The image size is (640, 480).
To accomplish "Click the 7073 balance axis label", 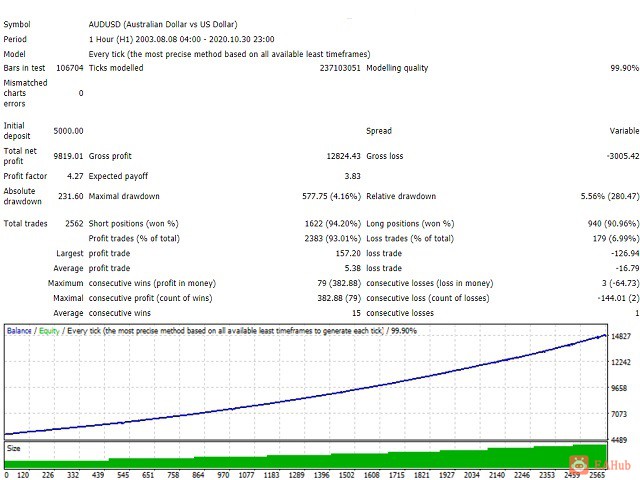I will coord(619,414).
